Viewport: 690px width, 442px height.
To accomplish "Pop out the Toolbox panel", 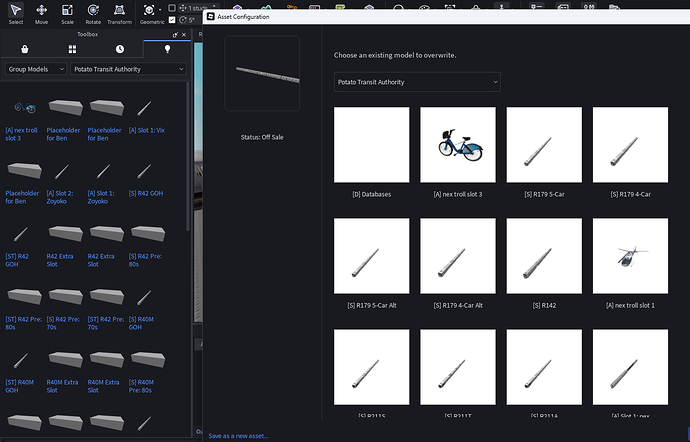I will [x=175, y=34].
